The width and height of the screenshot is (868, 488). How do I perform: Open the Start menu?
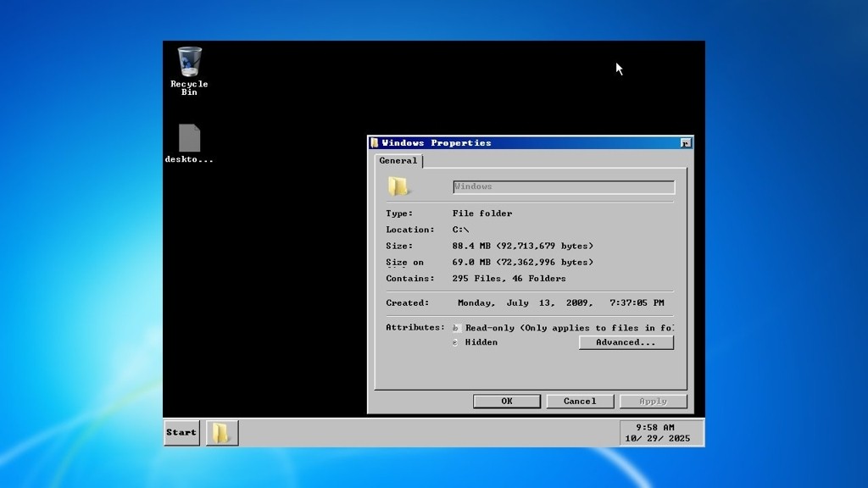(x=181, y=433)
